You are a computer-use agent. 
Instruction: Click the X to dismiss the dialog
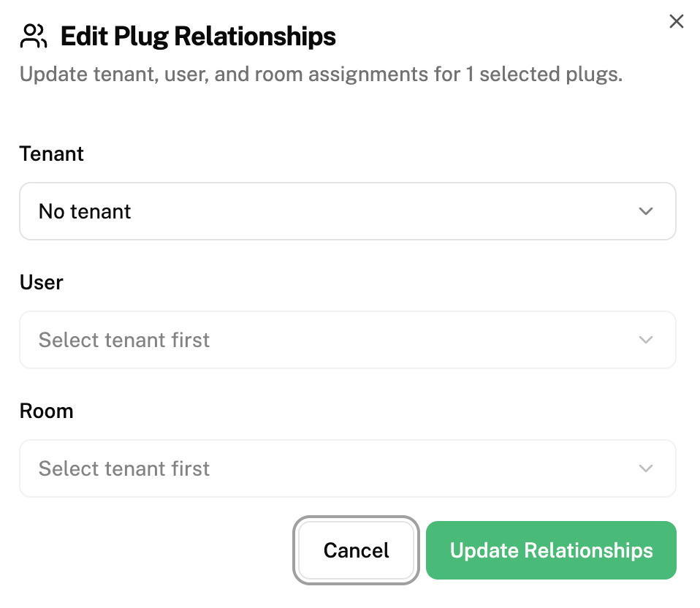676,21
